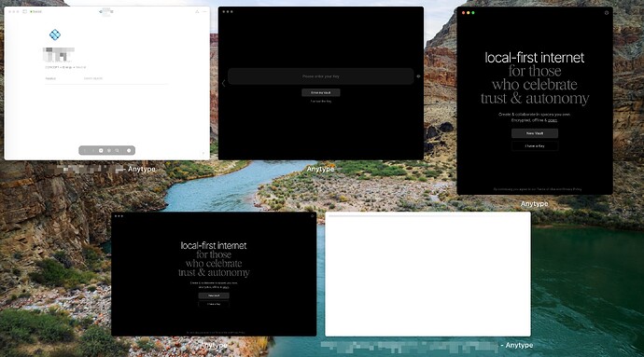Click 'New Vault' in the bottom-left welcome window
This screenshot has width=644, height=357.
(214, 295)
